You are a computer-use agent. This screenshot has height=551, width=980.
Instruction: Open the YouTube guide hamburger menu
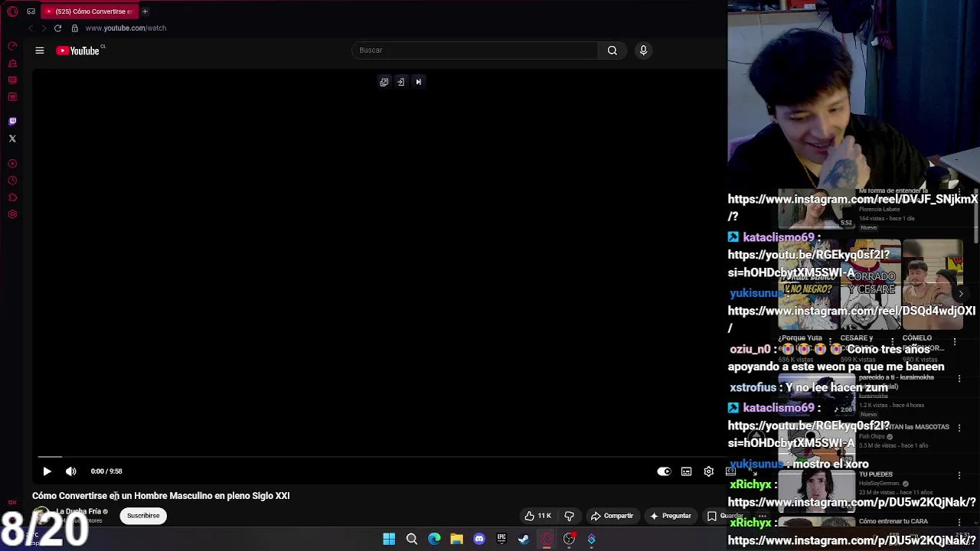click(x=40, y=51)
